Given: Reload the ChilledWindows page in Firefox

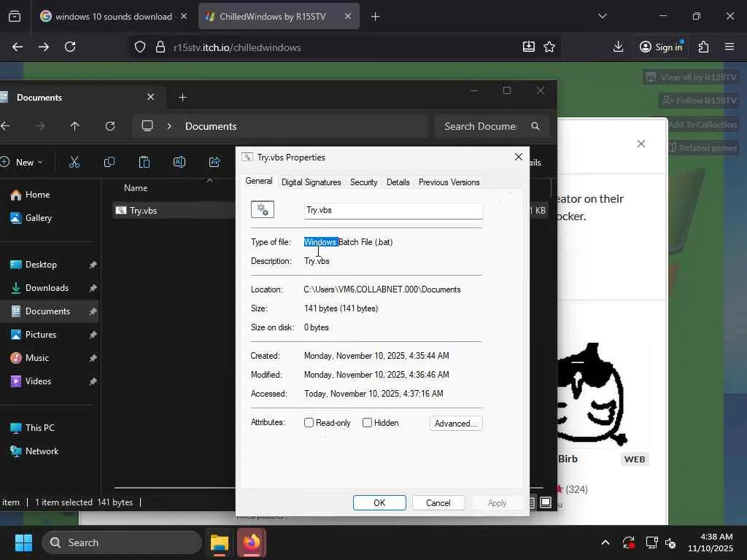Looking at the screenshot, I should click(70, 47).
